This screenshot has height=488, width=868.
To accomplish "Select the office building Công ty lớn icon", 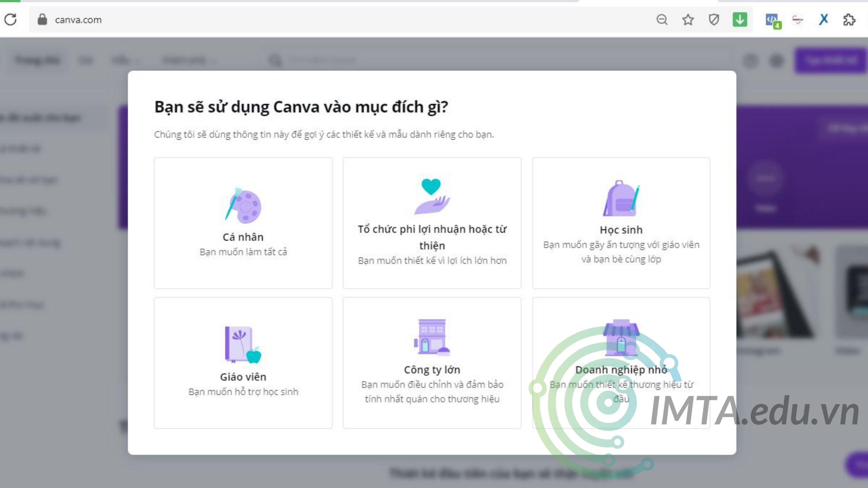I will click(432, 337).
